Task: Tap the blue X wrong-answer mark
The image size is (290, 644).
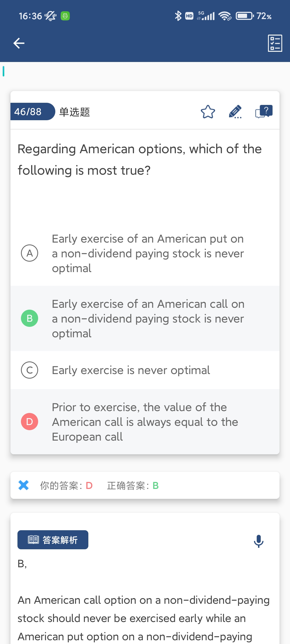Action: pos(24,485)
